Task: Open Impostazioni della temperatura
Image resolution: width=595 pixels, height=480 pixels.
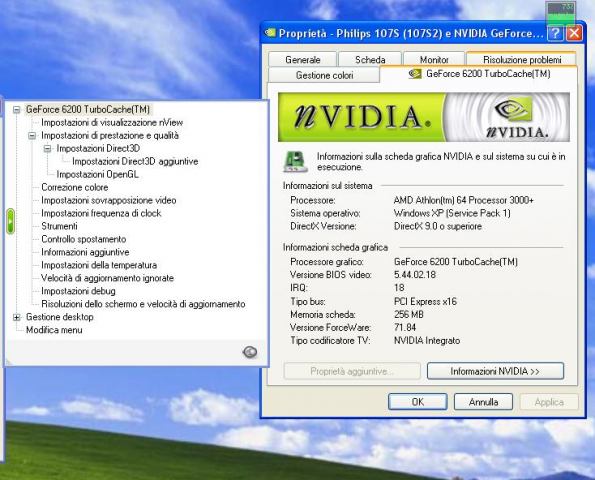Action: click(x=99, y=265)
